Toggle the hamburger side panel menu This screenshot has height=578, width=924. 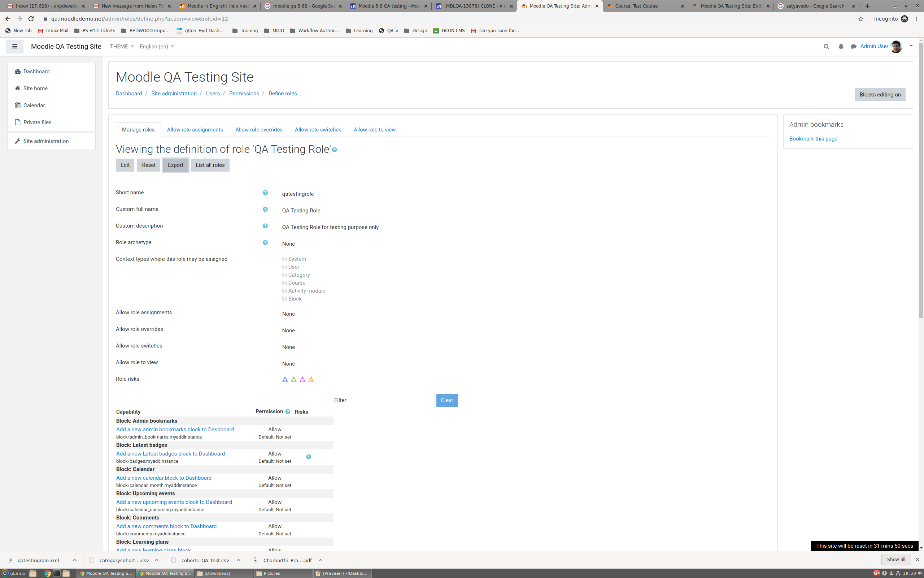15,47
